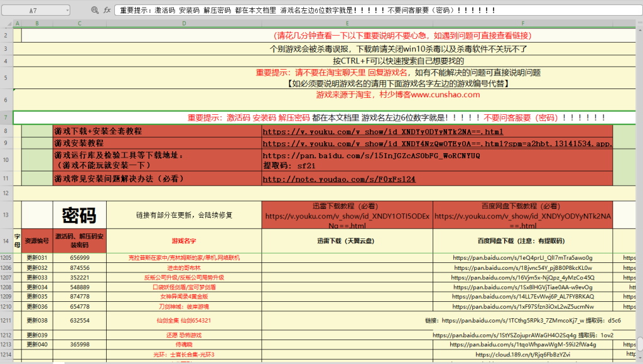Image resolution: width=643 pixels, height=364 pixels.
Task: Select row 1205 header
Action: pyautogui.click(x=6, y=258)
